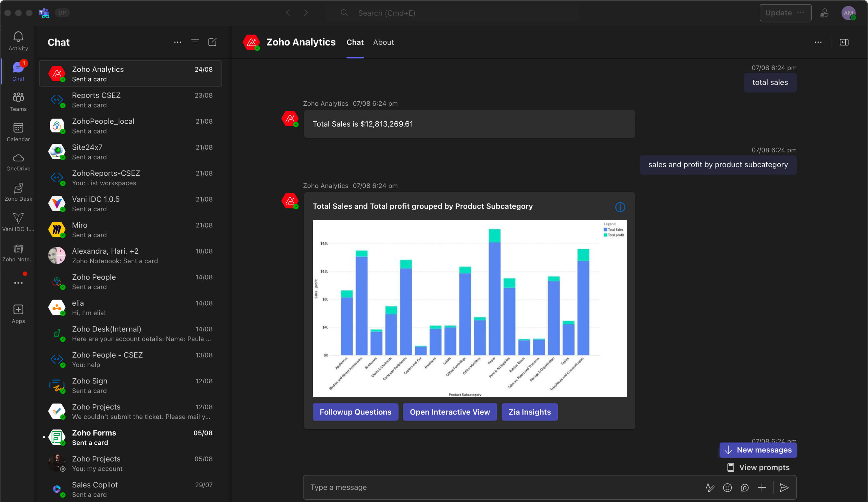Screen dimensions: 868x502
Task: Open the Chat section in the sidebar
Action: click(18, 72)
